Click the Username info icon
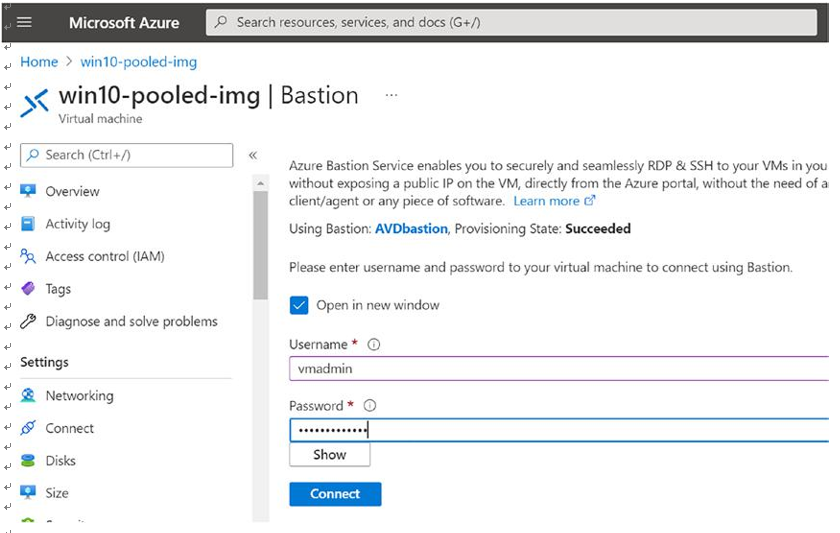The width and height of the screenshot is (840, 533). pos(374,344)
